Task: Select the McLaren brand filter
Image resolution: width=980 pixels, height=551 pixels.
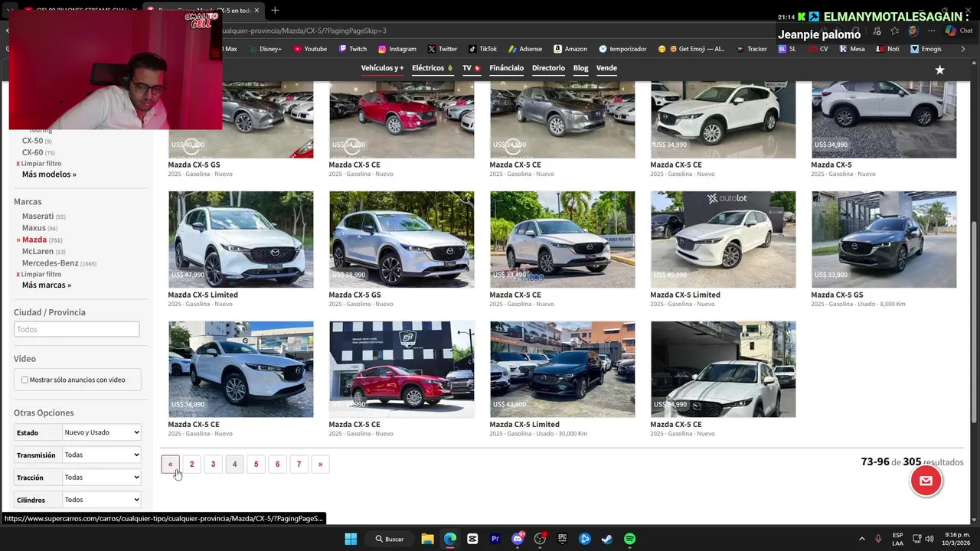Action: (38, 251)
